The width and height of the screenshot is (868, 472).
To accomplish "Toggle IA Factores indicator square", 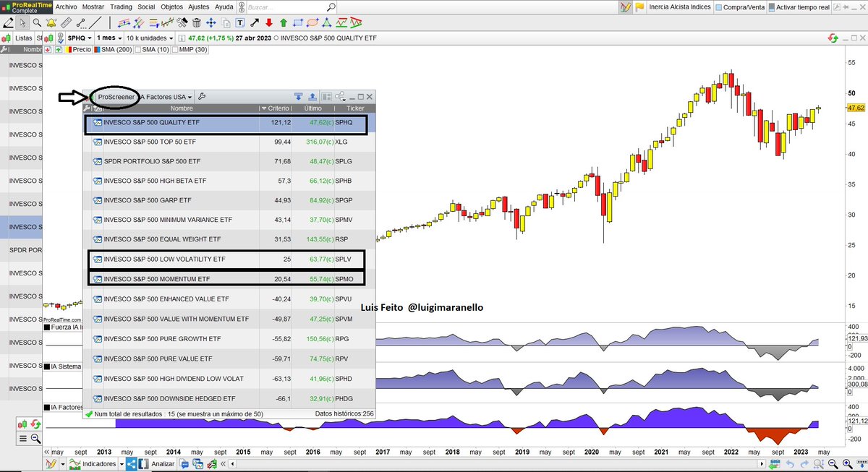I will pos(48,408).
